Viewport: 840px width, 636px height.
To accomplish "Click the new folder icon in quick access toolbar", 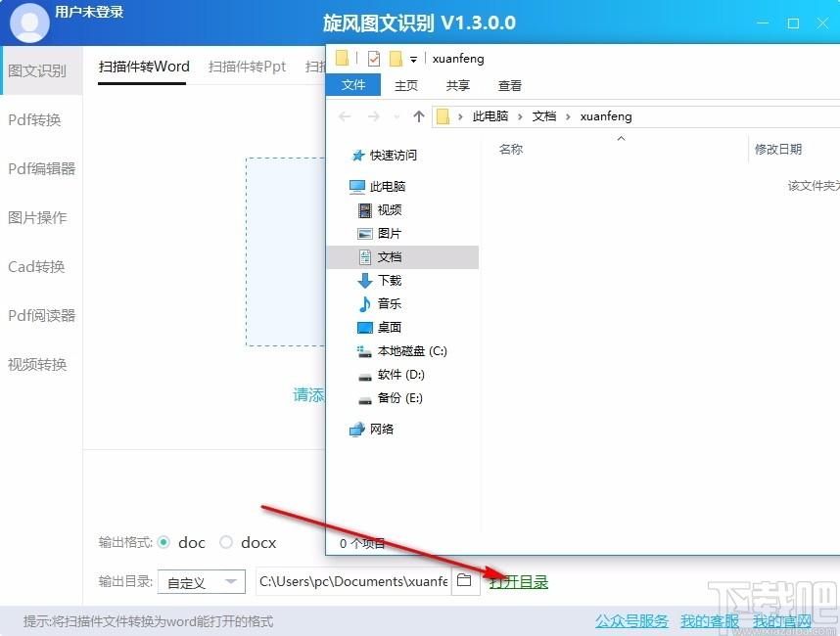I will [x=396, y=59].
